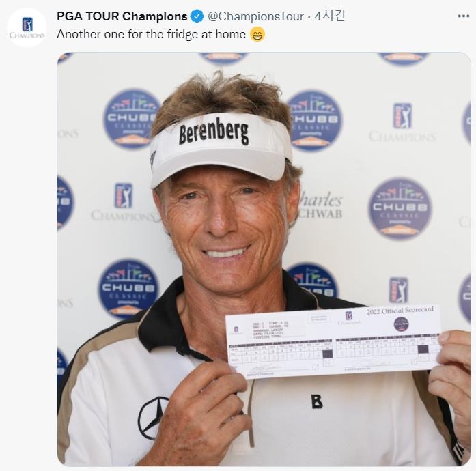Image resolution: width=476 pixels, height=471 pixels.
Task: Open the PGA TOUR Champions display name
Action: pos(122,16)
